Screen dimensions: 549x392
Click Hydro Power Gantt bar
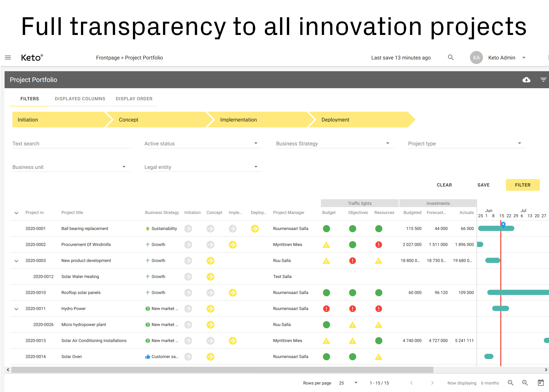pos(500,309)
